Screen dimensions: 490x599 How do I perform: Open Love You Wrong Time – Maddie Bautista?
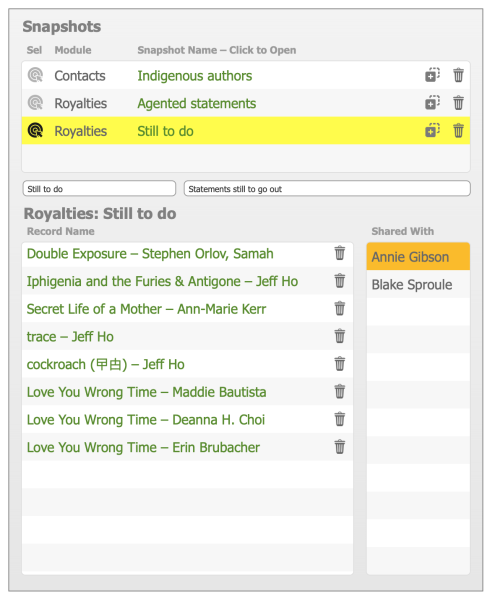(x=146, y=392)
